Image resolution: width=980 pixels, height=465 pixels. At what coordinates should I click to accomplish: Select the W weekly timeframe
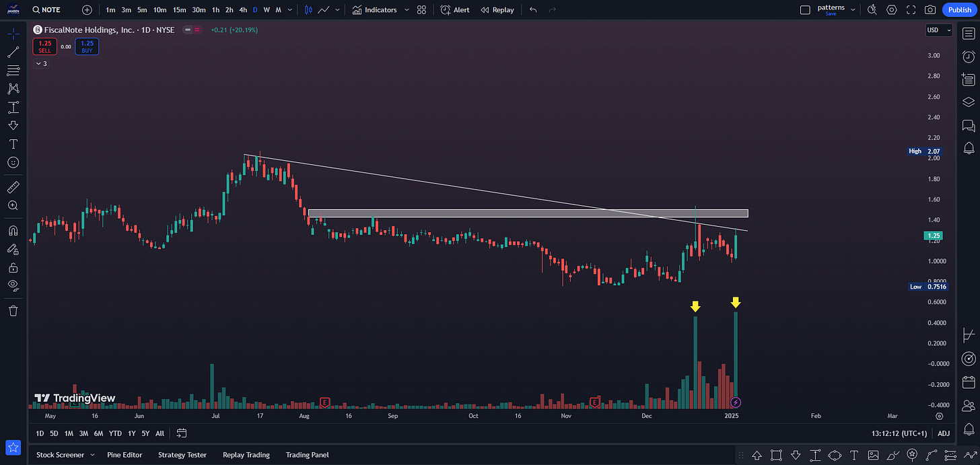tap(267, 10)
